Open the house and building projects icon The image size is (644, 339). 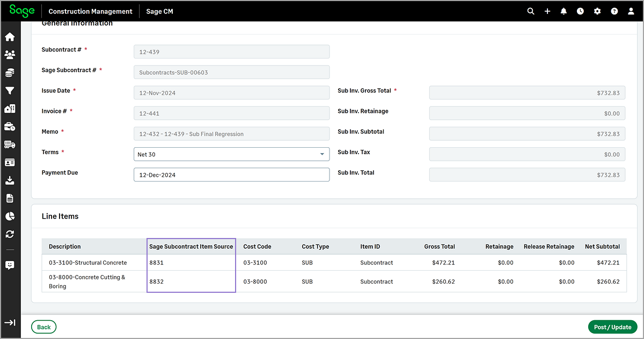coord(10,109)
